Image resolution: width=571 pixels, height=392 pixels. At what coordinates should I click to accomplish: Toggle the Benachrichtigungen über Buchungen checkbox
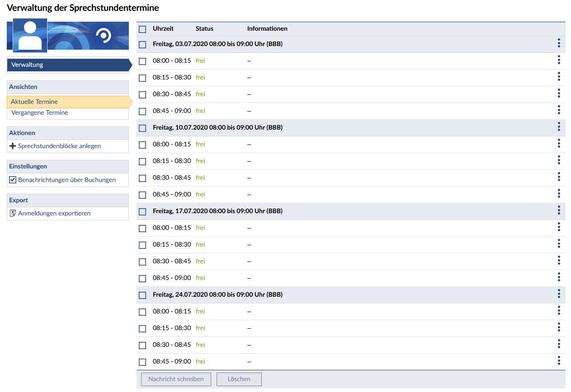(x=13, y=180)
